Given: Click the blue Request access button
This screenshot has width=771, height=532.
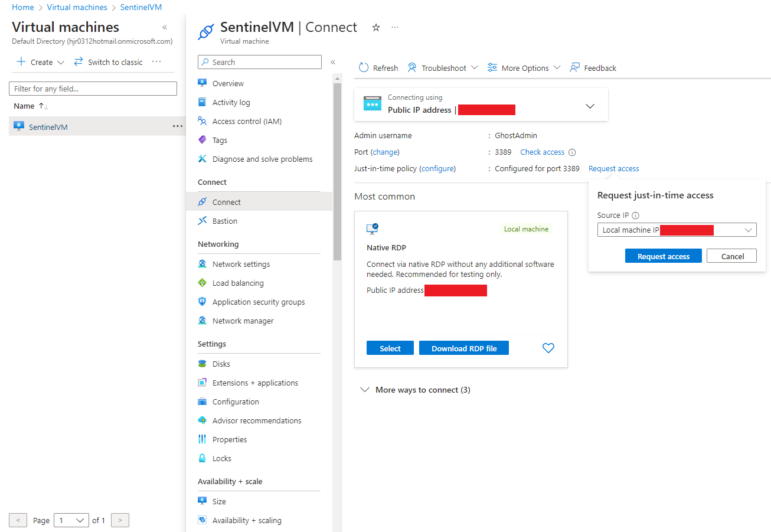Looking at the screenshot, I should coord(664,256).
